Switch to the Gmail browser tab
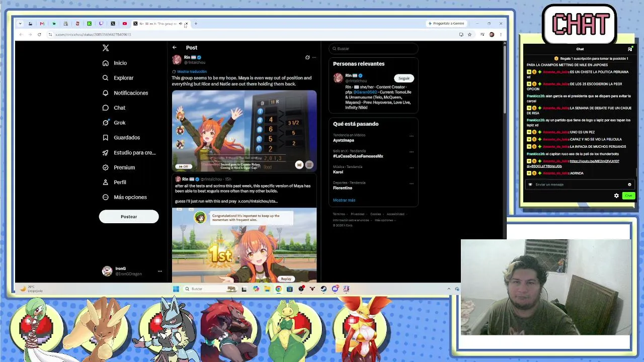The width and height of the screenshot is (644, 362). coord(42,24)
